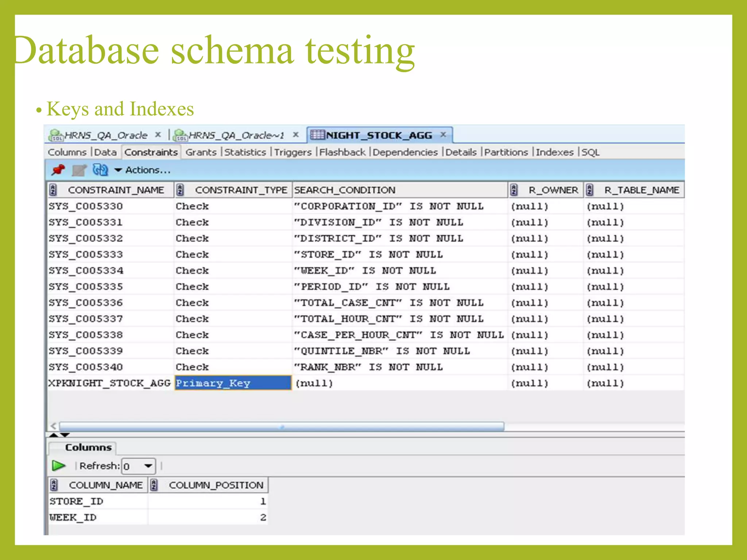Click the CONSTRAINT_NAME column header text

tap(116, 190)
